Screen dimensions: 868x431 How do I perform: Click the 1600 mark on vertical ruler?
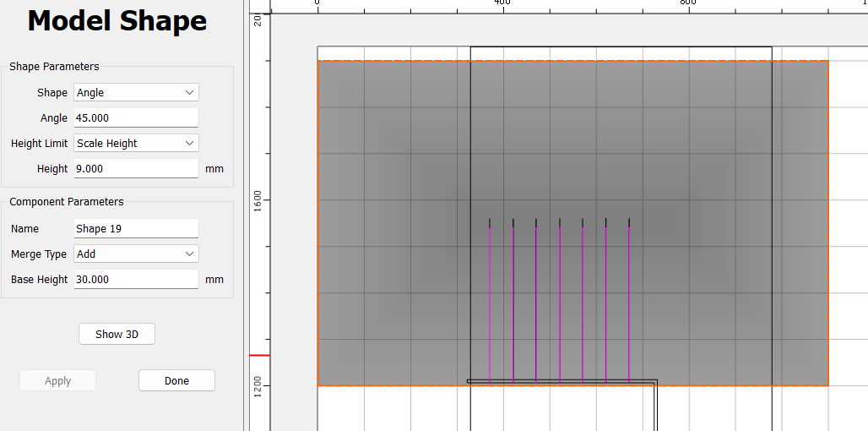pos(258,199)
